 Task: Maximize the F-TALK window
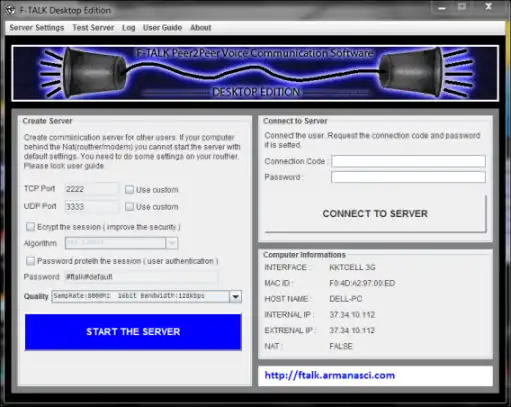point(462,7)
